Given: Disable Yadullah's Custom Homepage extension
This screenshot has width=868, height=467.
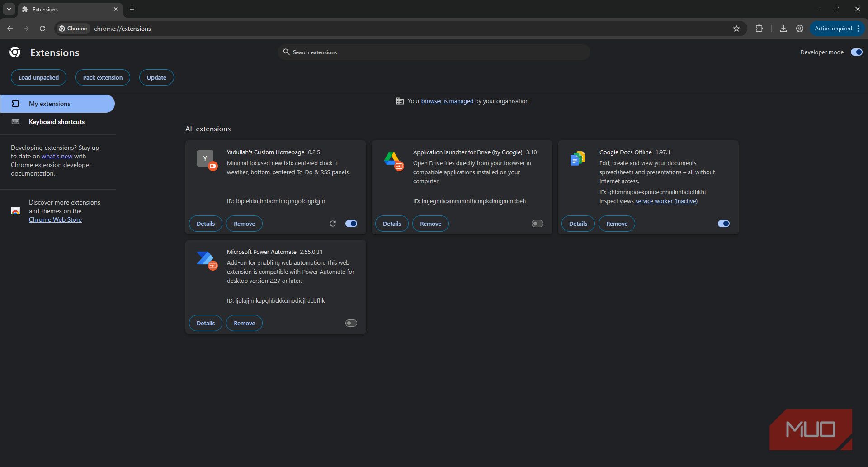Looking at the screenshot, I should 351,224.
